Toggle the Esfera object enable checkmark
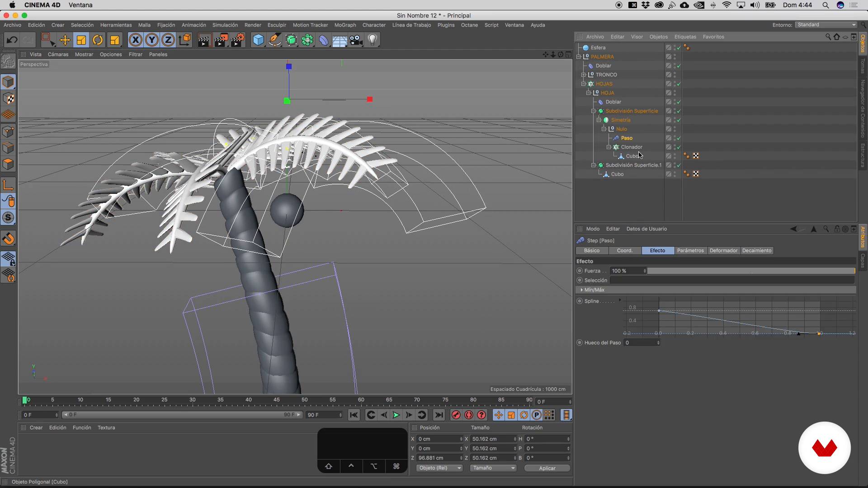The width and height of the screenshot is (868, 488). (x=679, y=48)
